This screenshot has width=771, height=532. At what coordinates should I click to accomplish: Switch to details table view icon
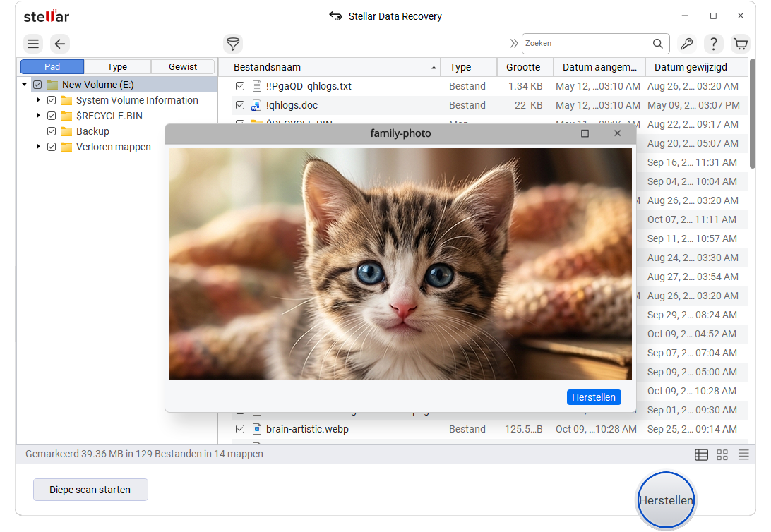[x=701, y=455]
